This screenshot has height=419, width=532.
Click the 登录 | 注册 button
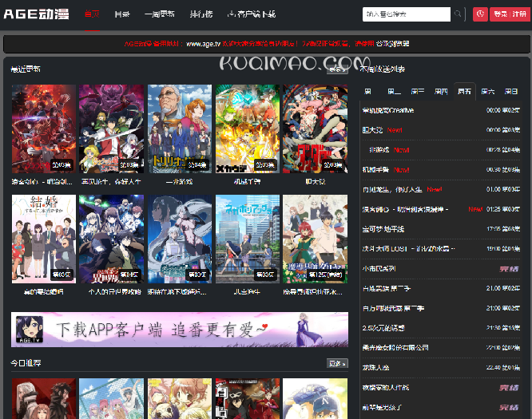(x=510, y=14)
